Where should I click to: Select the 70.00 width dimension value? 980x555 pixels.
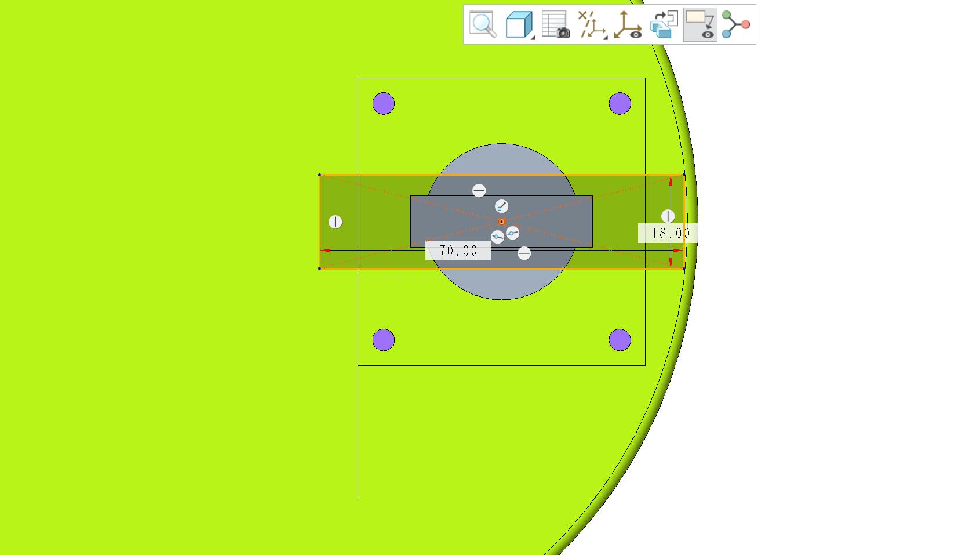(x=458, y=251)
